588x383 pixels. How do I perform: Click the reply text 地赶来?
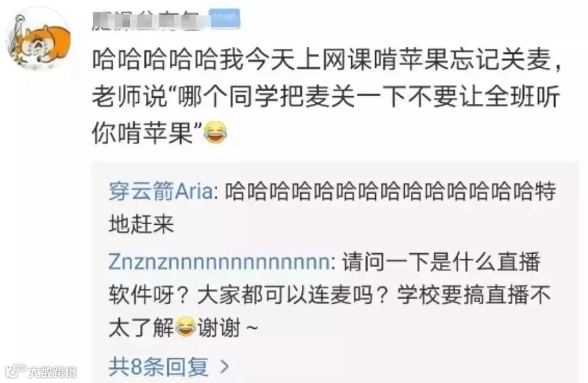[x=141, y=225]
